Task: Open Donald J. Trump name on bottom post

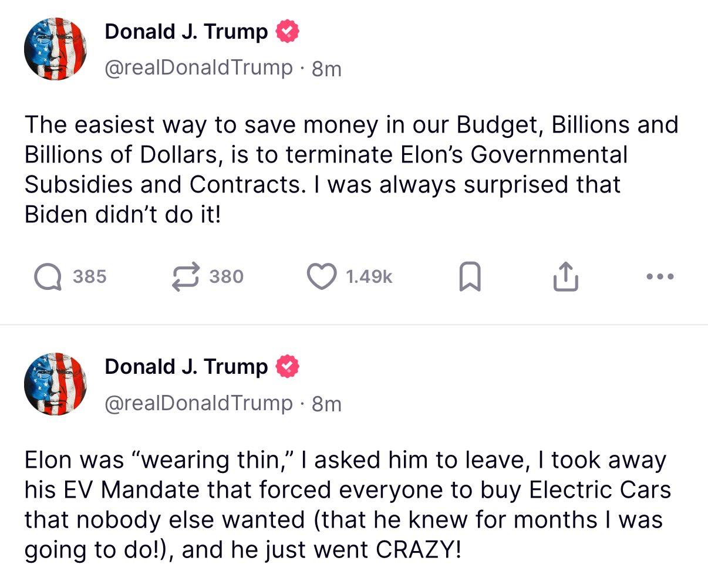Action: point(186,367)
